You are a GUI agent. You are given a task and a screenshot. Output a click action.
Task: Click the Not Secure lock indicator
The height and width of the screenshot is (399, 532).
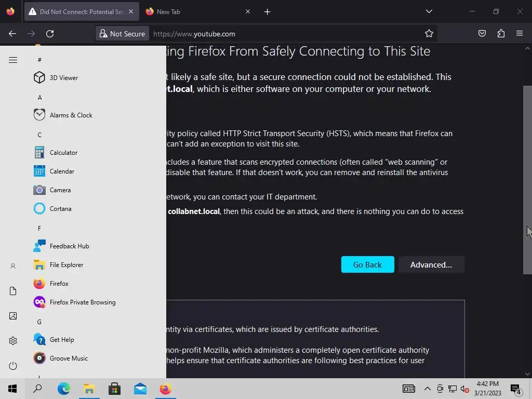pyautogui.click(x=122, y=34)
